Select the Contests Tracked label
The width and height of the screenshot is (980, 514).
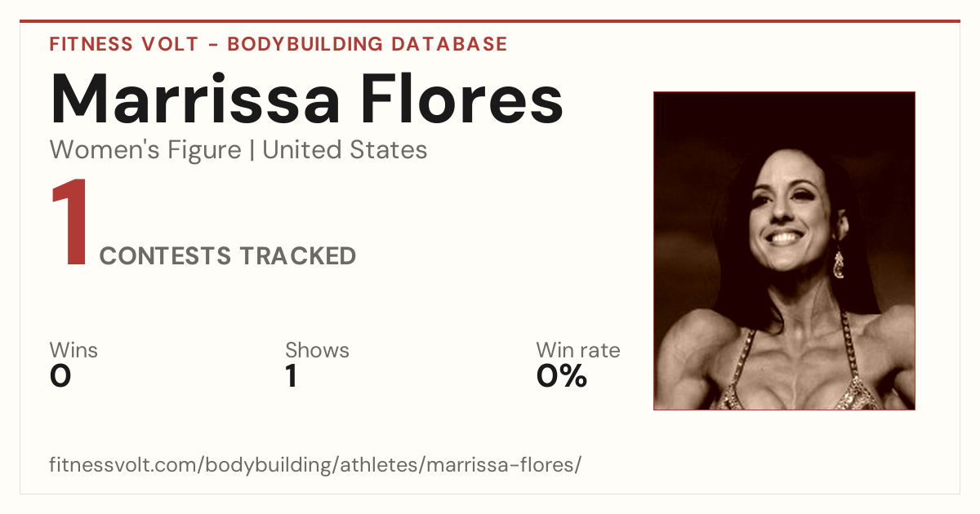228,256
